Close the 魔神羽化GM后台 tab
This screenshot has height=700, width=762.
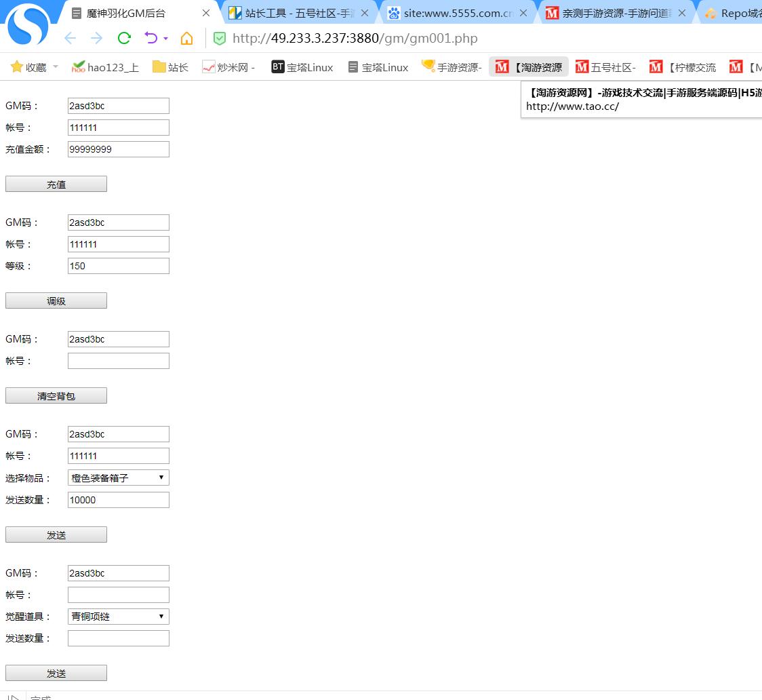tap(206, 13)
